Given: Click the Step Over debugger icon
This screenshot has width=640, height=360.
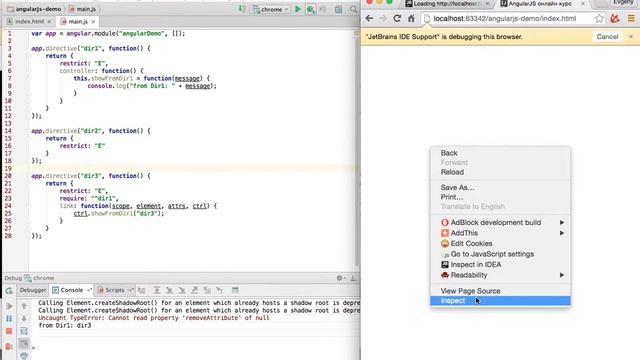Looking at the screenshot, I should tap(157, 290).
